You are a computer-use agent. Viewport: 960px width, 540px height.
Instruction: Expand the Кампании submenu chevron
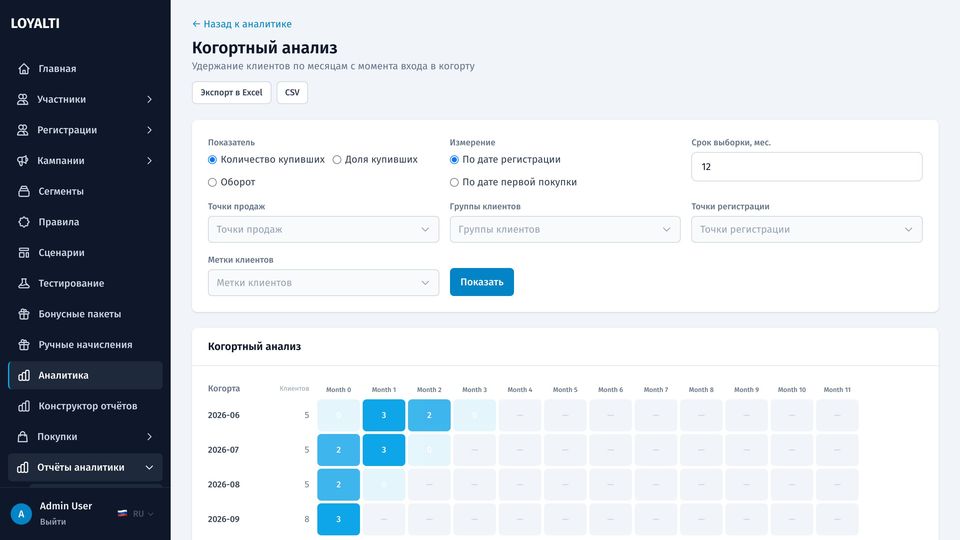pos(149,160)
